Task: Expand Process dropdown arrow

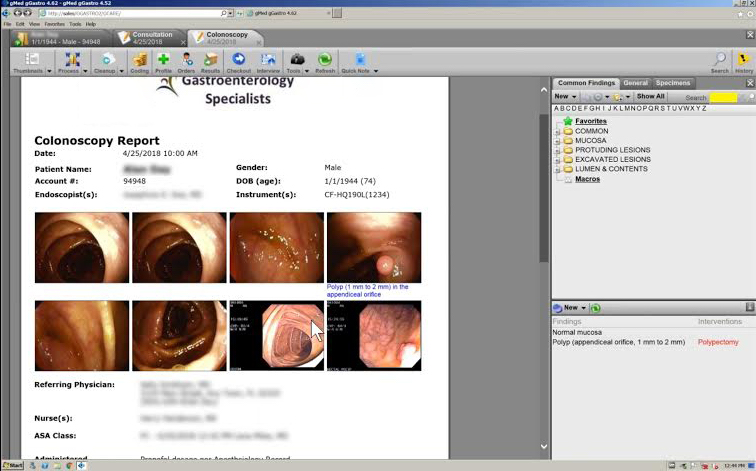Action: 85,71
